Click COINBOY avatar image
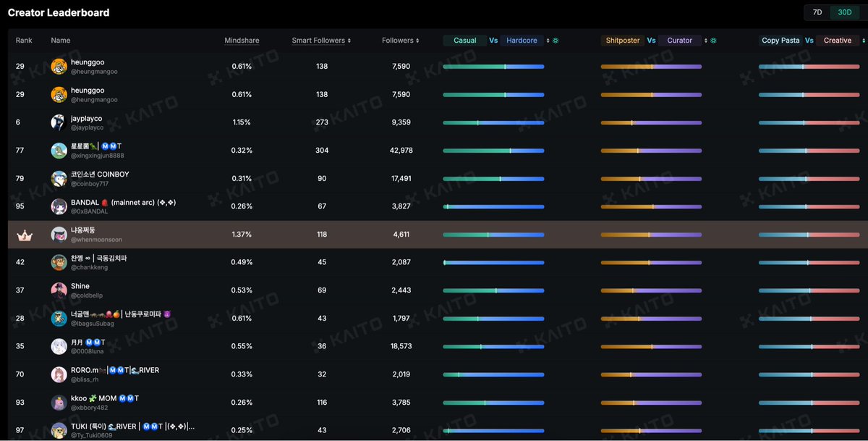The height and width of the screenshot is (441, 868). click(x=59, y=179)
